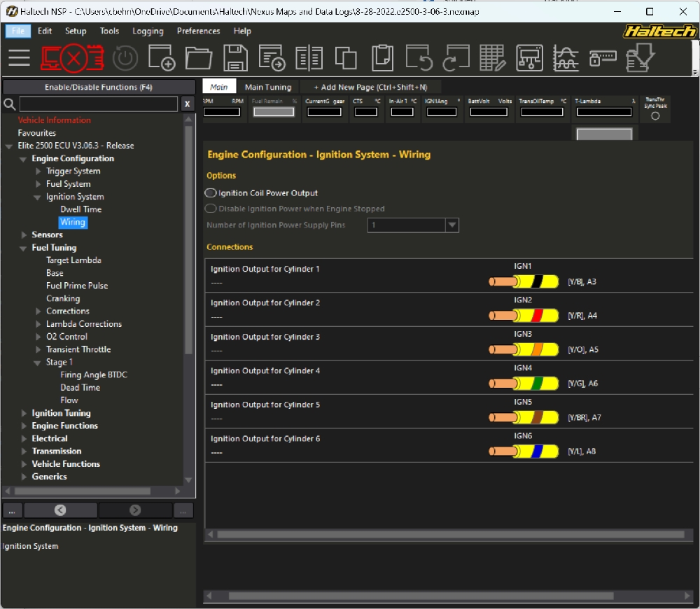The width and height of the screenshot is (700, 609).
Task: Redo the last change
Action: pos(456,58)
